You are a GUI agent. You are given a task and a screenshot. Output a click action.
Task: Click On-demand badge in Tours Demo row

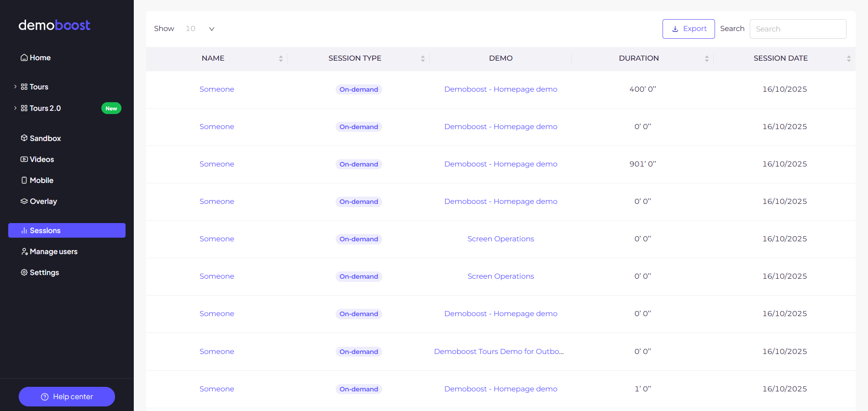pyautogui.click(x=359, y=352)
